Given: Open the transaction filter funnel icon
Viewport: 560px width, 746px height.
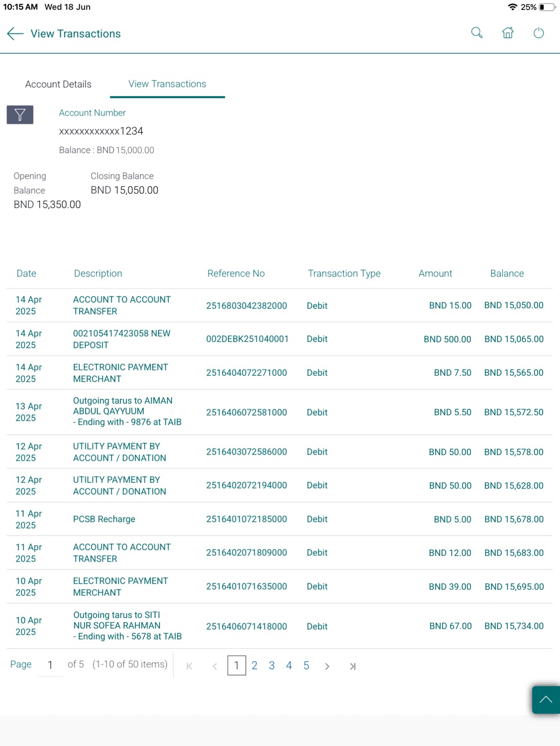Looking at the screenshot, I should (x=20, y=115).
